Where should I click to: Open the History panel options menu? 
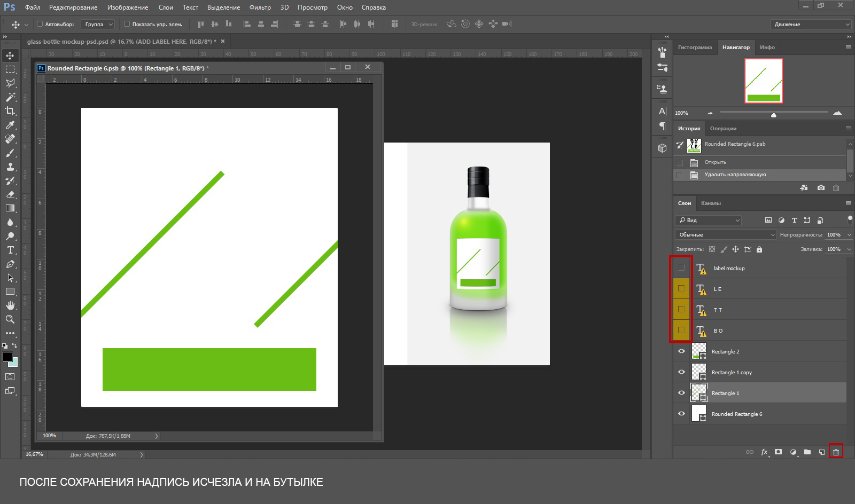(848, 128)
